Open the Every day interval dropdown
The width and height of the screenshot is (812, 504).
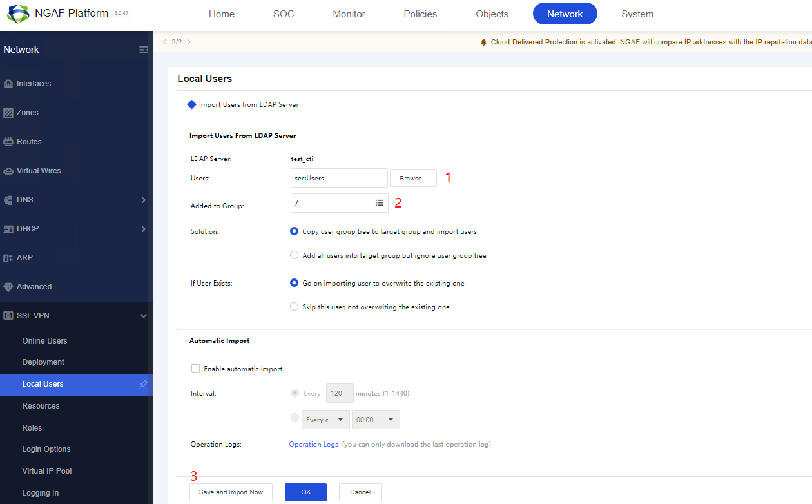coord(325,420)
